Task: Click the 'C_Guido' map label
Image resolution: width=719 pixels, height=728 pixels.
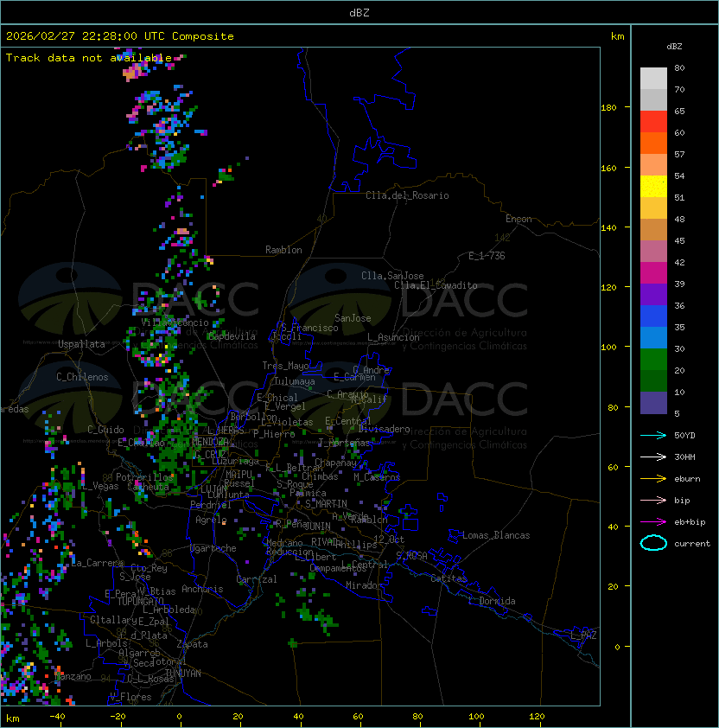Action: 105,430
